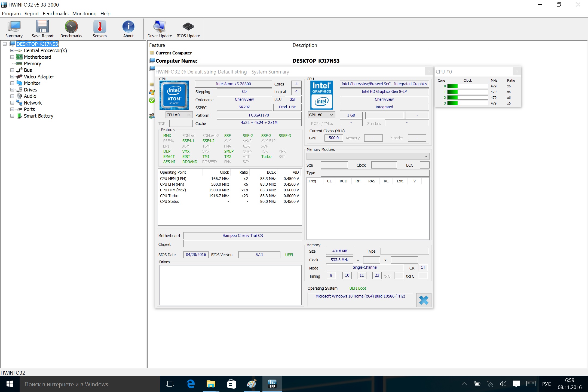The height and width of the screenshot is (392, 588).
Task: Open the Paint taskbar icon
Action: [x=251, y=384]
